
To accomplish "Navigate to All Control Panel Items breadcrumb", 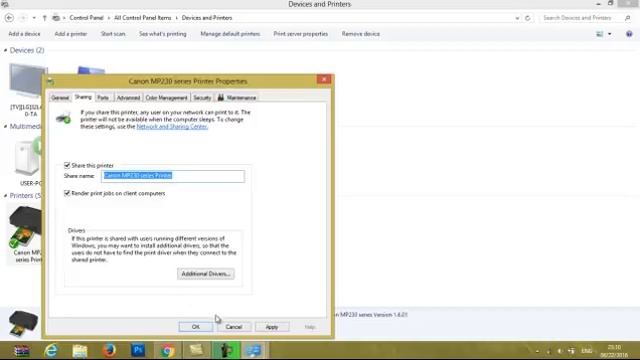I will click(x=142, y=18).
